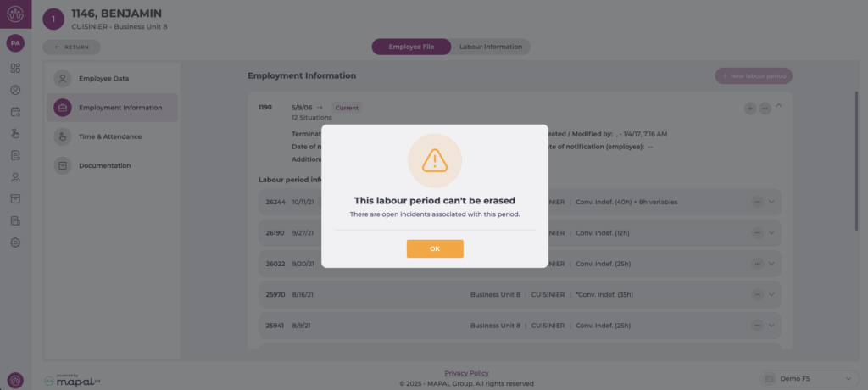
Task: Click the New labour period button
Action: pyautogui.click(x=754, y=75)
